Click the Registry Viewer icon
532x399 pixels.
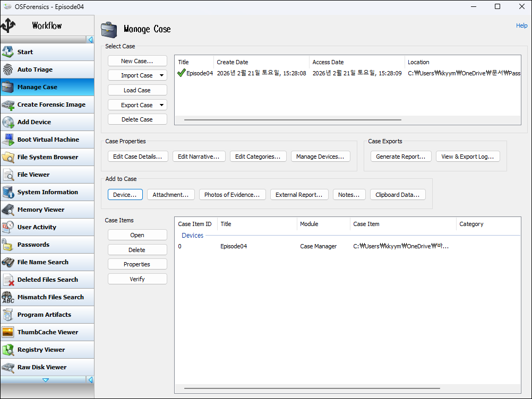pyautogui.click(x=8, y=350)
